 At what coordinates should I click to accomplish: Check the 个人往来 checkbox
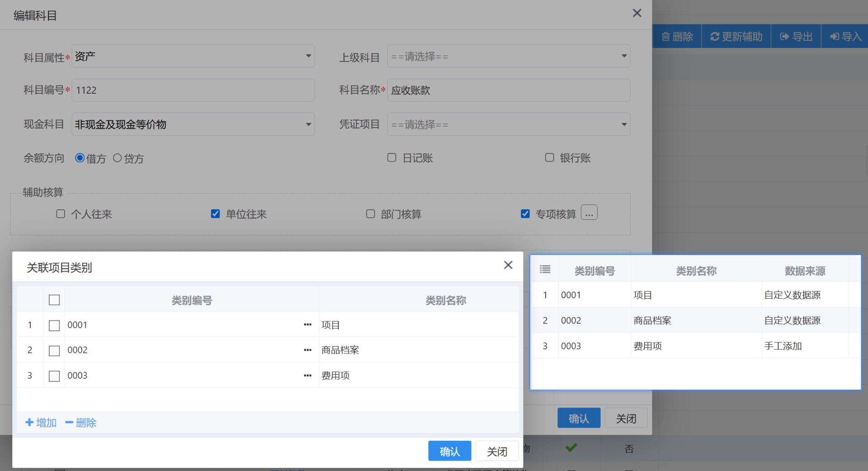(x=61, y=214)
